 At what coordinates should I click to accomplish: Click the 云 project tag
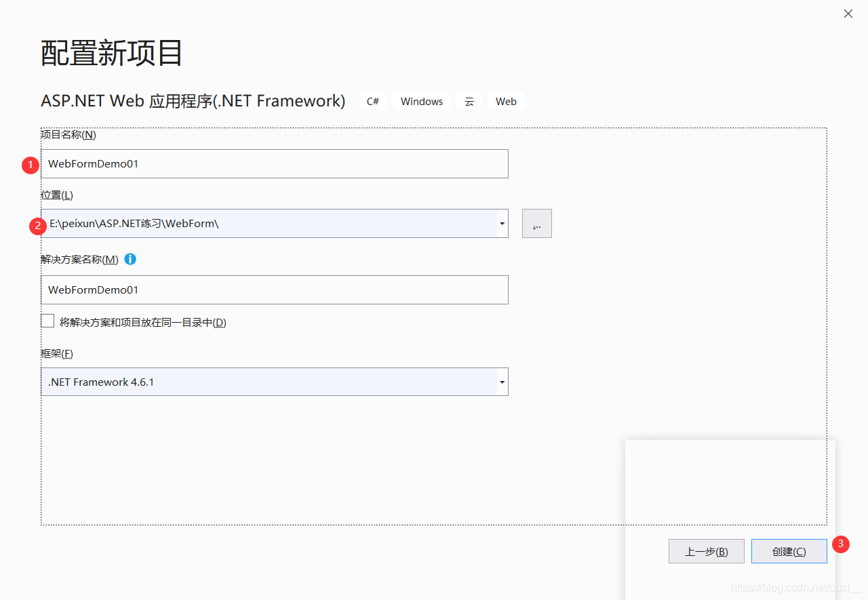pos(469,101)
